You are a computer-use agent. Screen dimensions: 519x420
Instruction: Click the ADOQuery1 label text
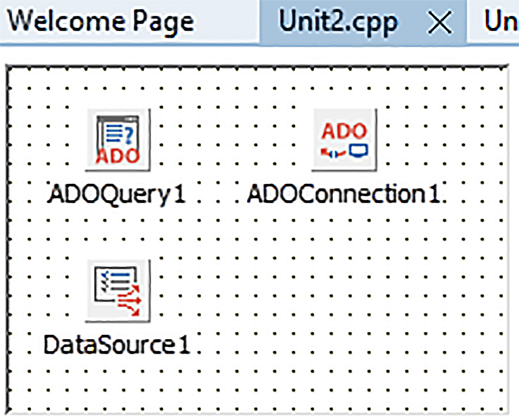tap(117, 194)
